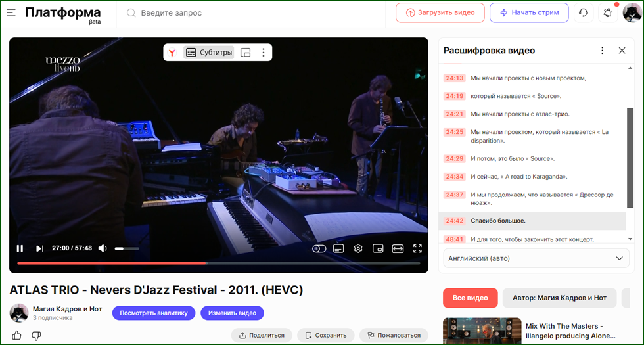Open three-dot menu in video overlay toolbar

click(264, 53)
